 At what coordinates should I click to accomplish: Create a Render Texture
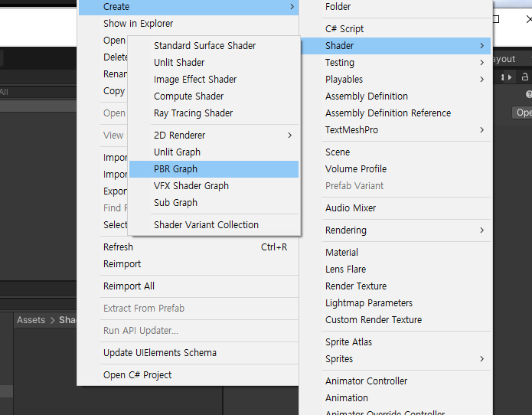click(396, 286)
